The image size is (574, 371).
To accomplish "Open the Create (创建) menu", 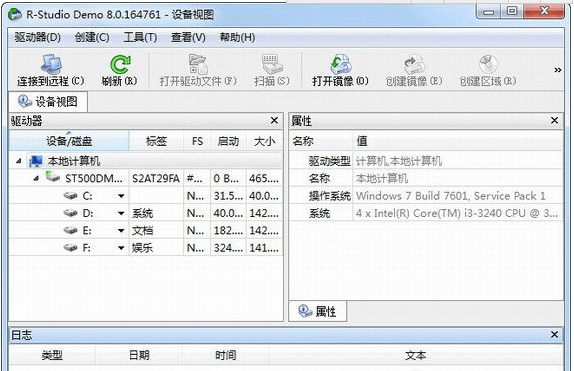I will click(x=92, y=37).
